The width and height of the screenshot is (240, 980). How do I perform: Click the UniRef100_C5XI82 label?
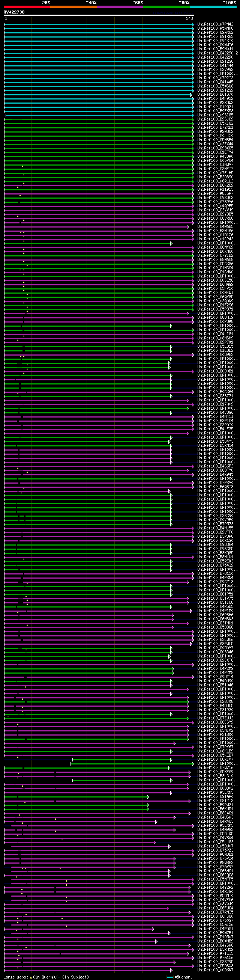point(215,124)
